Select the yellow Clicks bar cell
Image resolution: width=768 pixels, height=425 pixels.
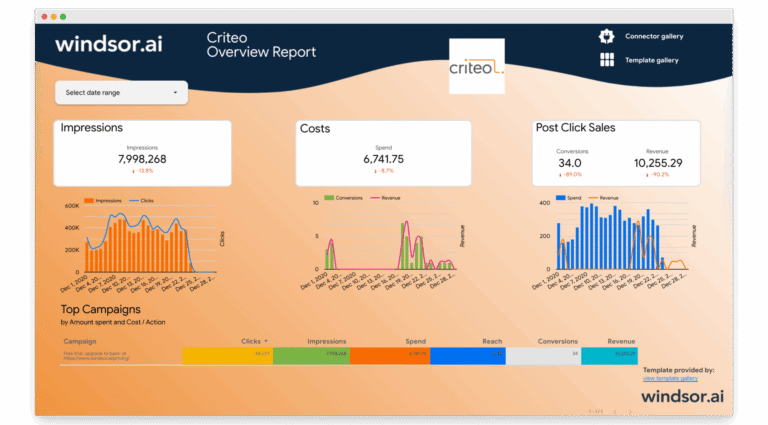(228, 356)
